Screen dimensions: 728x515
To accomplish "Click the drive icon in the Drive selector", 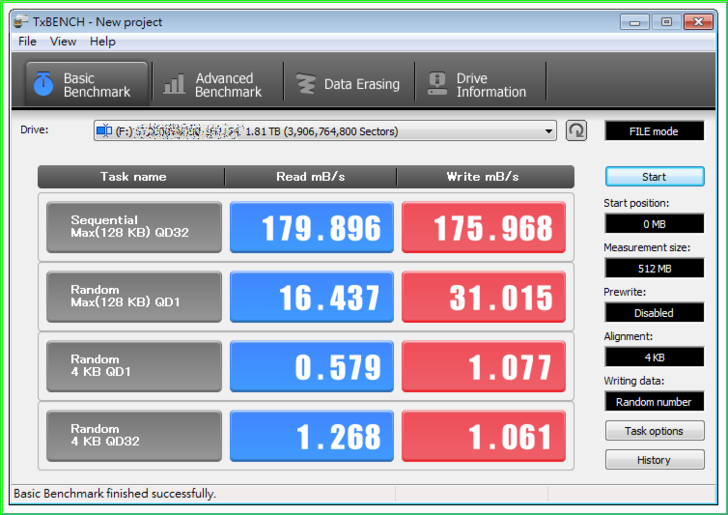I will coord(105,131).
